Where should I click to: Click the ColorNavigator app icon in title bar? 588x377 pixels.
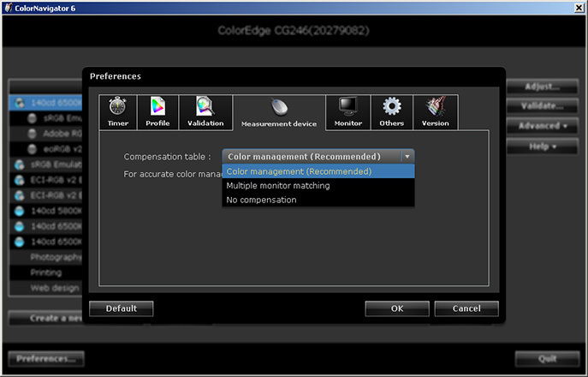coord(8,8)
